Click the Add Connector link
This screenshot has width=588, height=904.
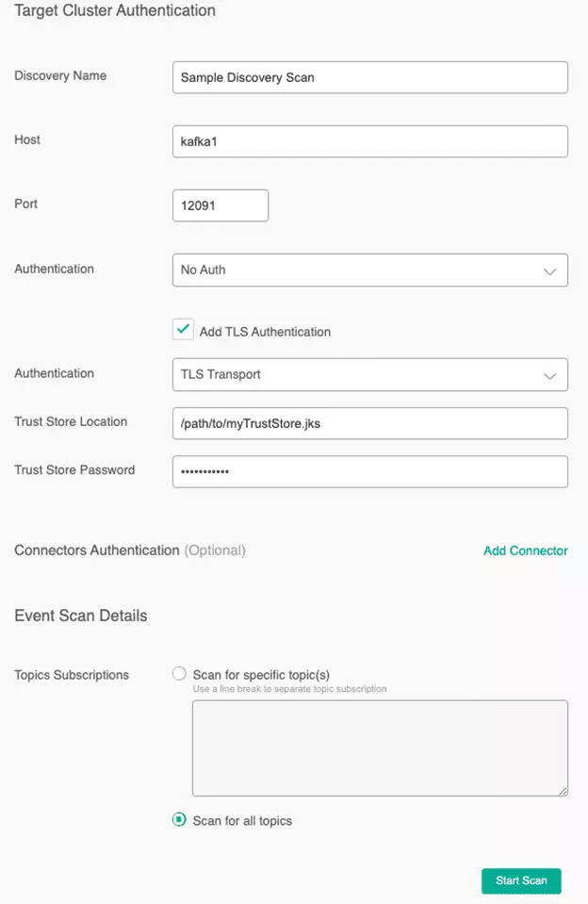point(525,551)
